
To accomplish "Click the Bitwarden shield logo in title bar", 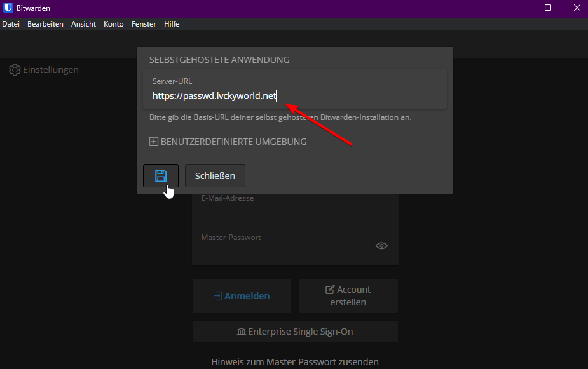I will [8, 8].
